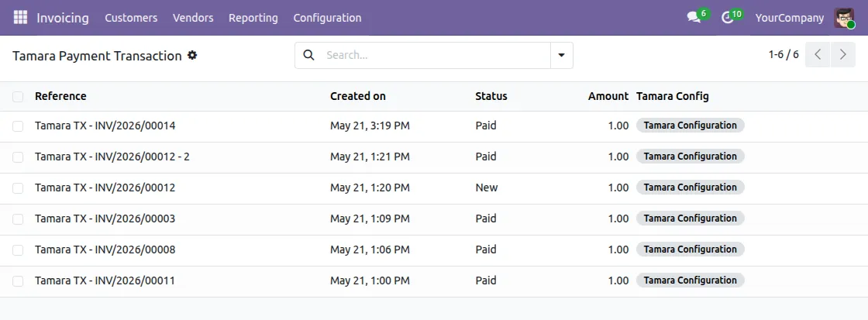
Task: Click the Tamara Payment Transaction title
Action: pos(97,55)
